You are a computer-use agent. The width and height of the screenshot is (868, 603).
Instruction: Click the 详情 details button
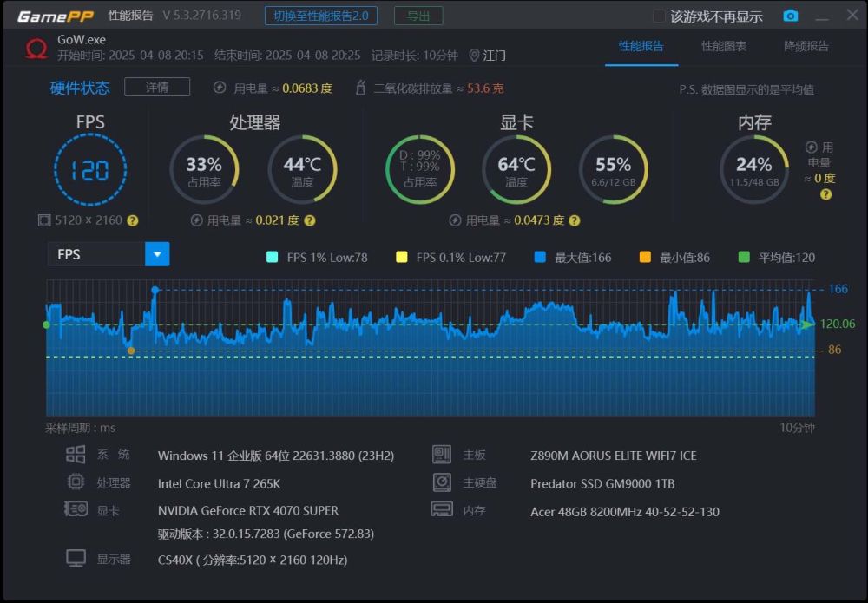157,88
